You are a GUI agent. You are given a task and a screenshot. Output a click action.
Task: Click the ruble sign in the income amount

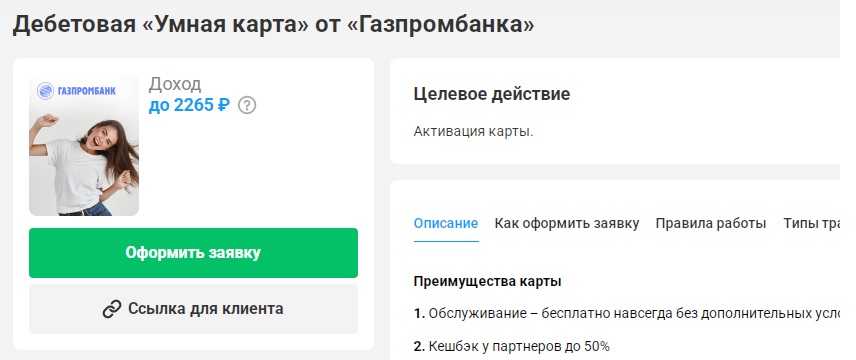point(223,105)
